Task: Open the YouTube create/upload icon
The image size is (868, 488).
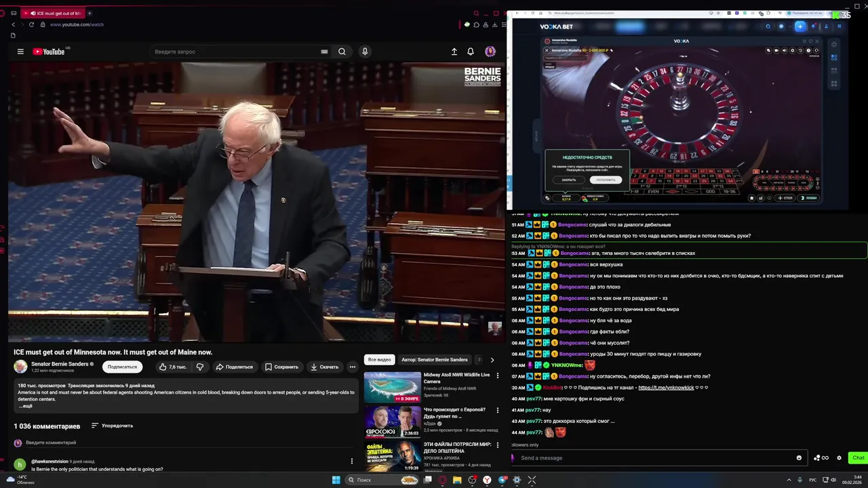Action: coord(454,52)
